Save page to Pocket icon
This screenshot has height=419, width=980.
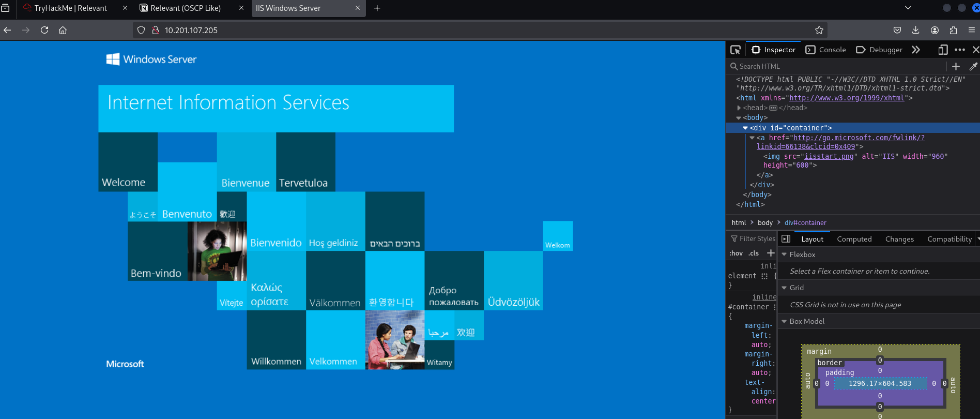pyautogui.click(x=897, y=30)
